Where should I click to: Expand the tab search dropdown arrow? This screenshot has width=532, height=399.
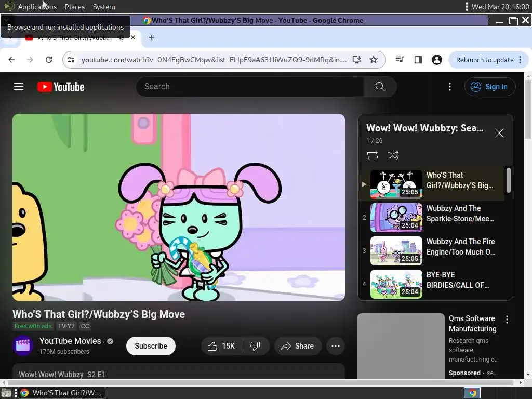tap(10, 37)
